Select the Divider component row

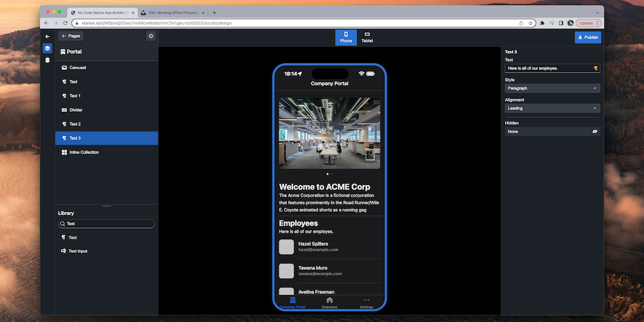click(106, 110)
